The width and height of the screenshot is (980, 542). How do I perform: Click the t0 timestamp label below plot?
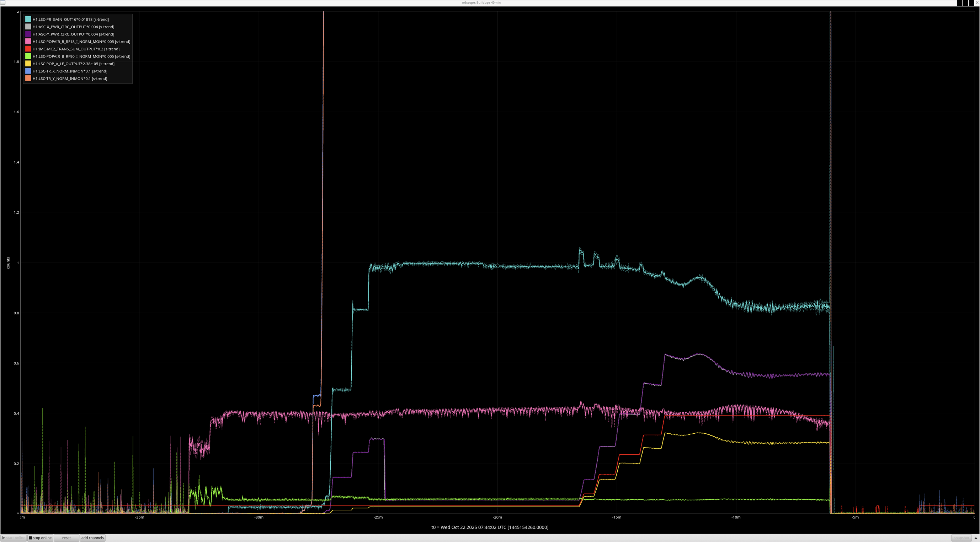click(x=490, y=527)
